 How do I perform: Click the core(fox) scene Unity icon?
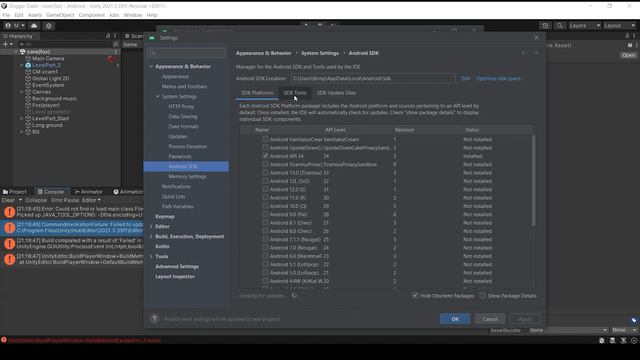[22, 52]
